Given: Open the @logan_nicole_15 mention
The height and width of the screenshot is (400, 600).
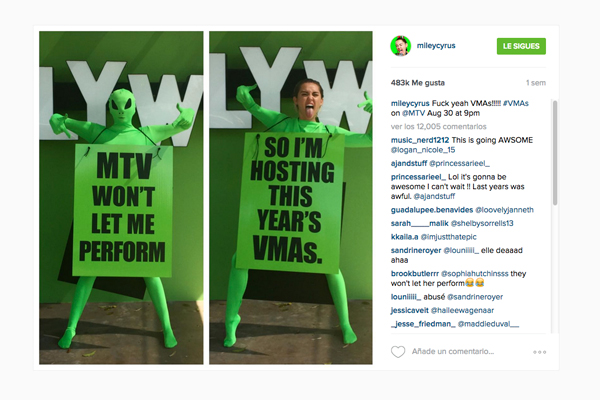Looking at the screenshot, I should click(423, 150).
